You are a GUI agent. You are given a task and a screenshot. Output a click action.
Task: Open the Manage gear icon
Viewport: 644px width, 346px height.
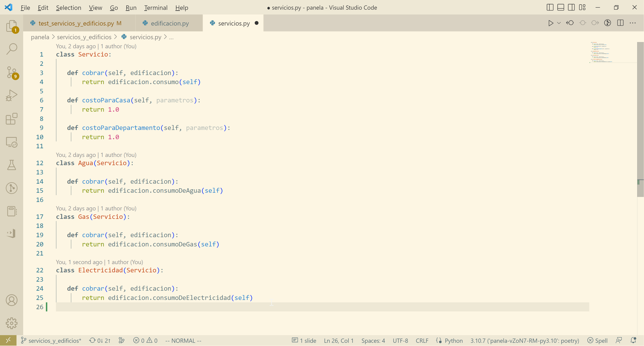(x=11, y=323)
